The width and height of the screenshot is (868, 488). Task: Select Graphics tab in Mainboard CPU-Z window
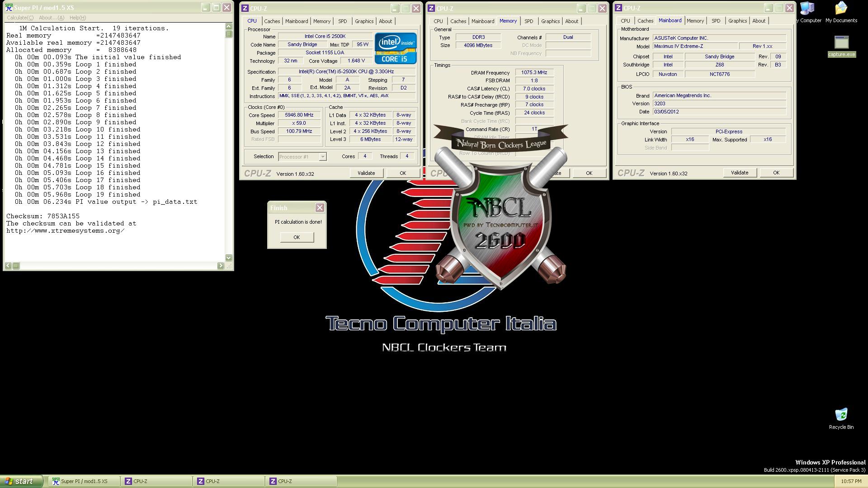tap(738, 21)
